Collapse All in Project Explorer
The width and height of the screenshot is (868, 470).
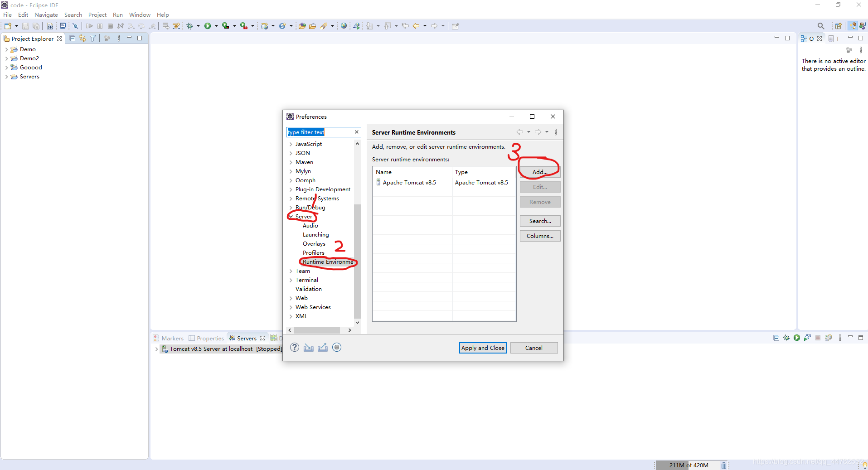coord(72,39)
